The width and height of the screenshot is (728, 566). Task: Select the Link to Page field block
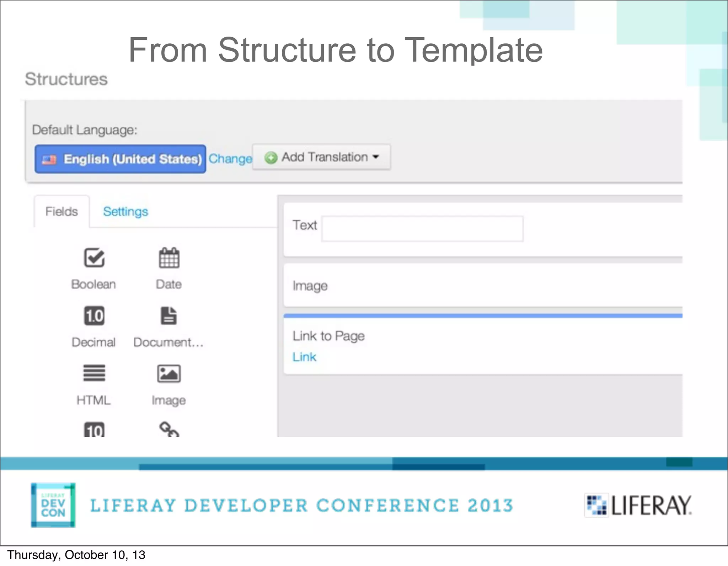pyautogui.click(x=483, y=344)
